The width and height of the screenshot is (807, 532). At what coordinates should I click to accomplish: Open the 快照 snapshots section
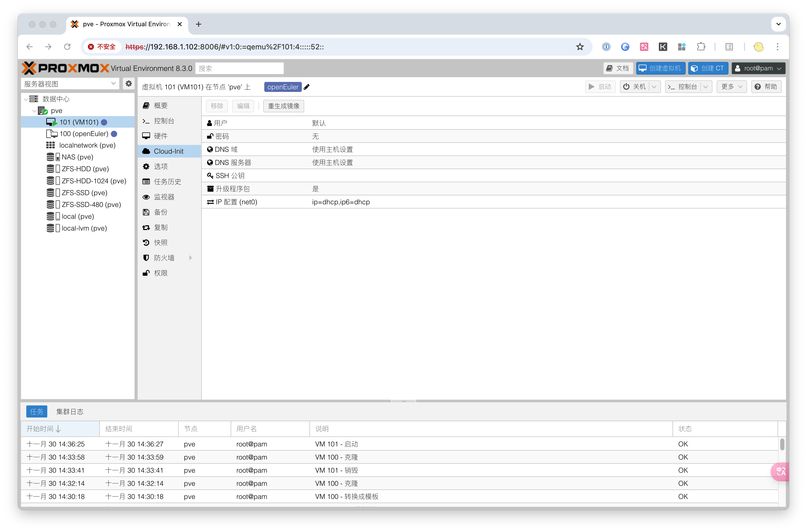pos(169,243)
